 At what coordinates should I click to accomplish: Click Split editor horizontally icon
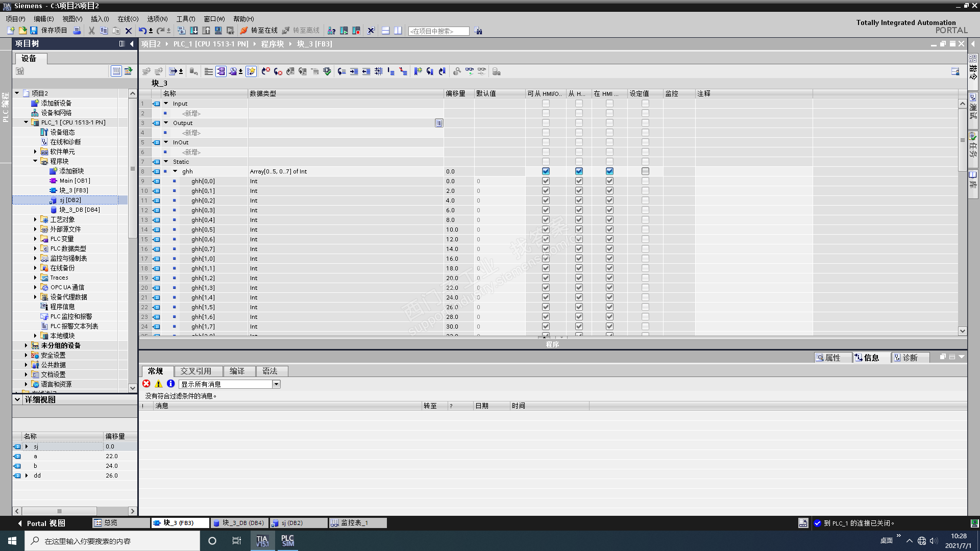[385, 31]
